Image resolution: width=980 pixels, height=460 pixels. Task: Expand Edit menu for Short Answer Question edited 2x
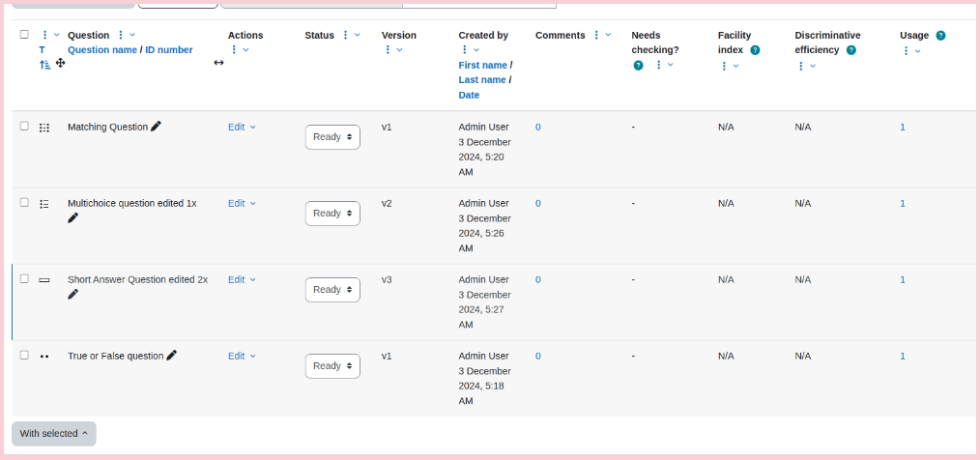(242, 279)
